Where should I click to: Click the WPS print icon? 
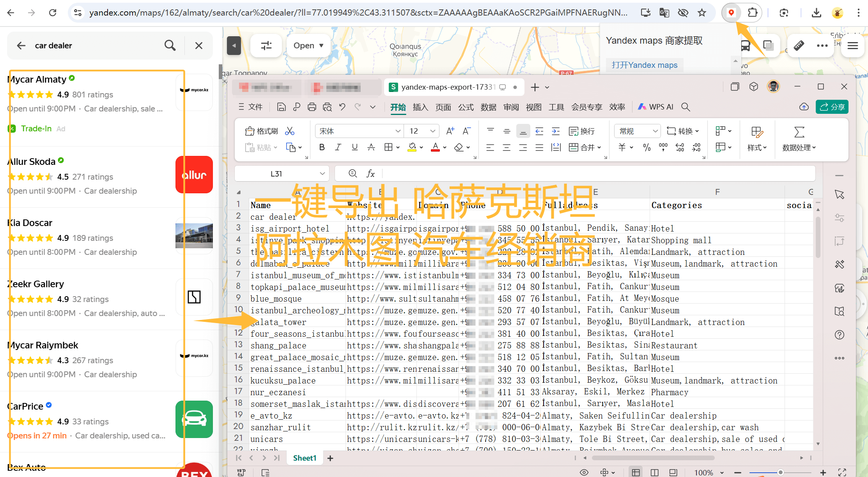(x=312, y=107)
